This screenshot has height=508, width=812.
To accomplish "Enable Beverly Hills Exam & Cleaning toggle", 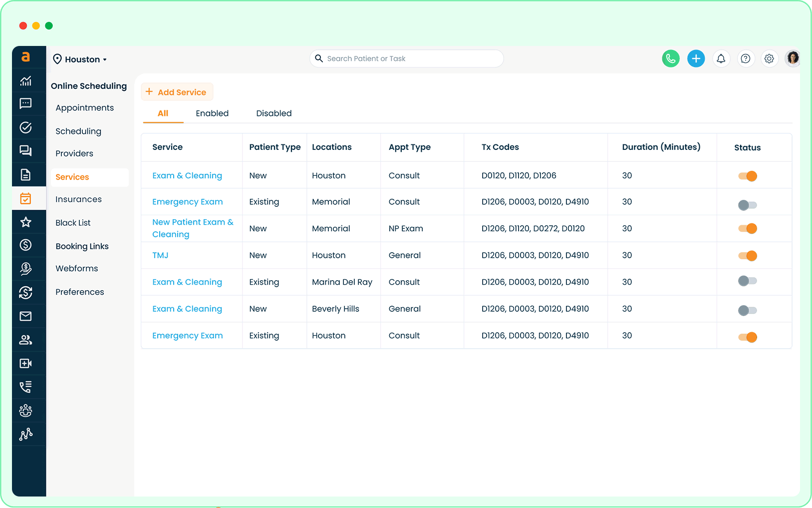I will coord(748,310).
